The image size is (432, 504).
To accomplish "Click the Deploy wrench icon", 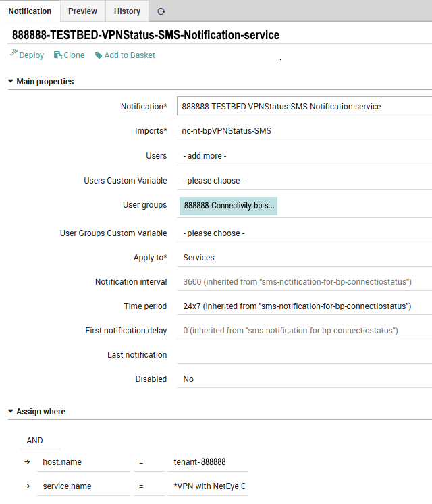I will tap(13, 55).
